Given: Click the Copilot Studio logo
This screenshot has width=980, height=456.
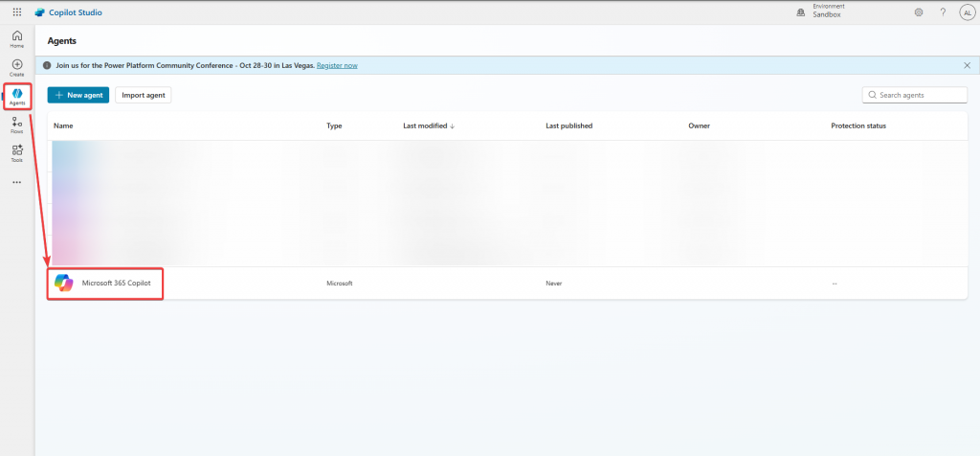Looking at the screenshot, I should [40, 12].
